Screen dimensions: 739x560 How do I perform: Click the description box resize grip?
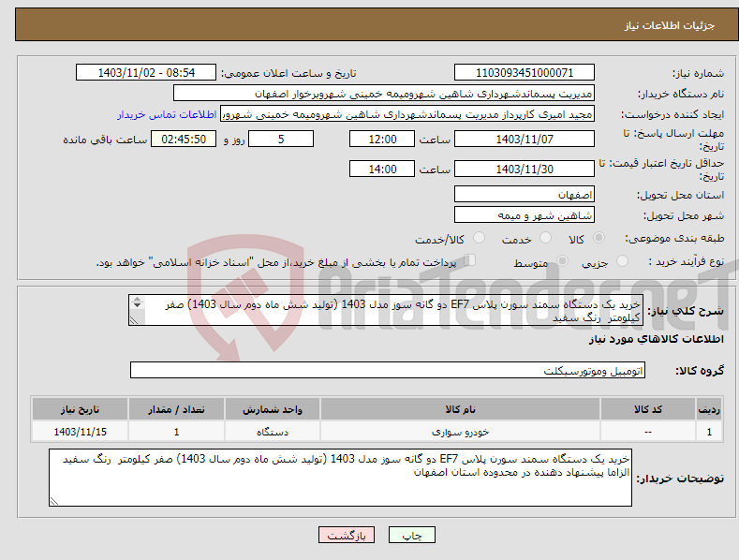(x=134, y=320)
